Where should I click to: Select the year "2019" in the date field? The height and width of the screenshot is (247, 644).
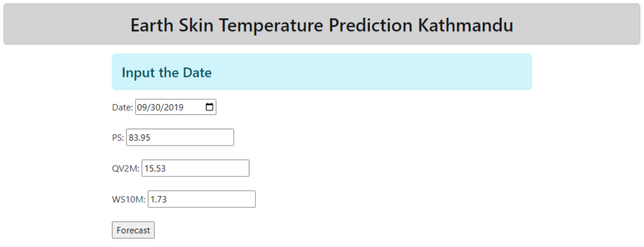point(174,107)
